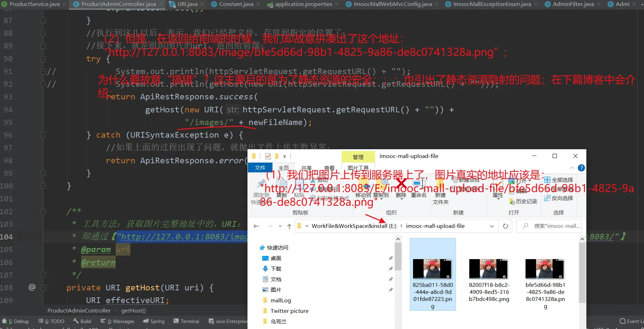Screen dimensions: 644x329
Task: Open the Debug tool window
Action: point(15,321)
